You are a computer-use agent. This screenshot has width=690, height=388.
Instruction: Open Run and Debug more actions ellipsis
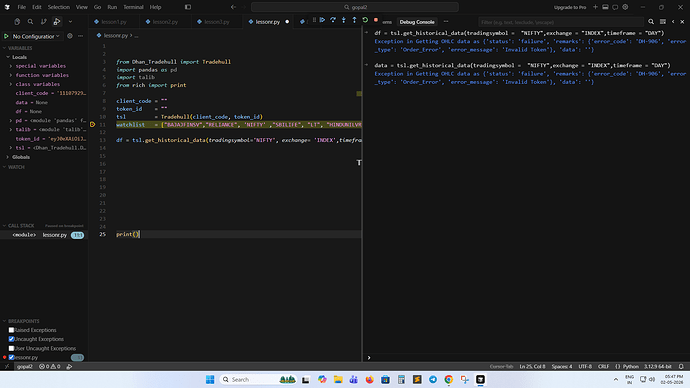tap(81, 36)
